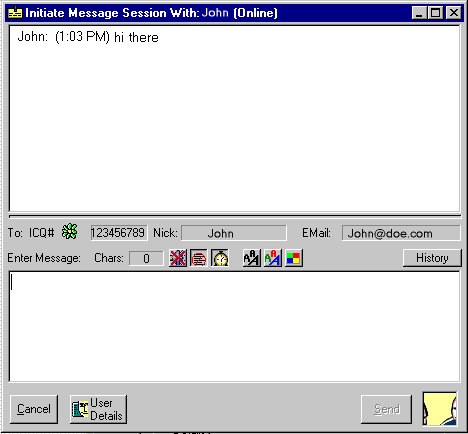The height and width of the screenshot is (434, 468).
Task: Open User Details for John
Action: (98, 409)
